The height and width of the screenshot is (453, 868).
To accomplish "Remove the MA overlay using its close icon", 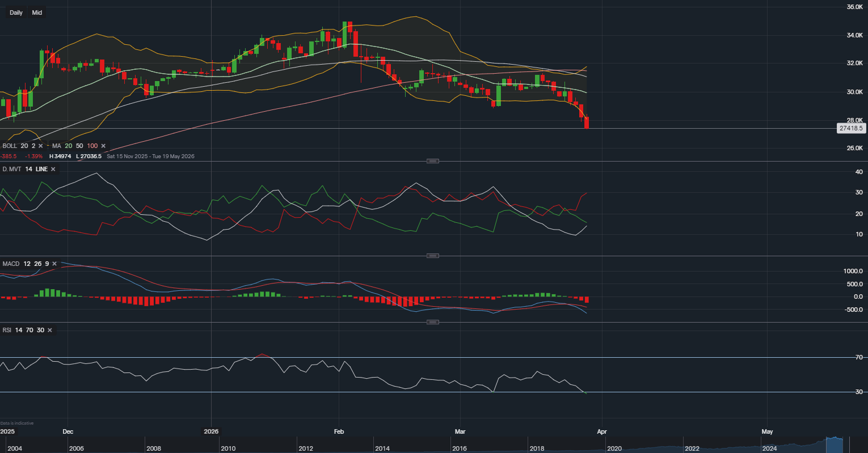I will click(x=103, y=146).
